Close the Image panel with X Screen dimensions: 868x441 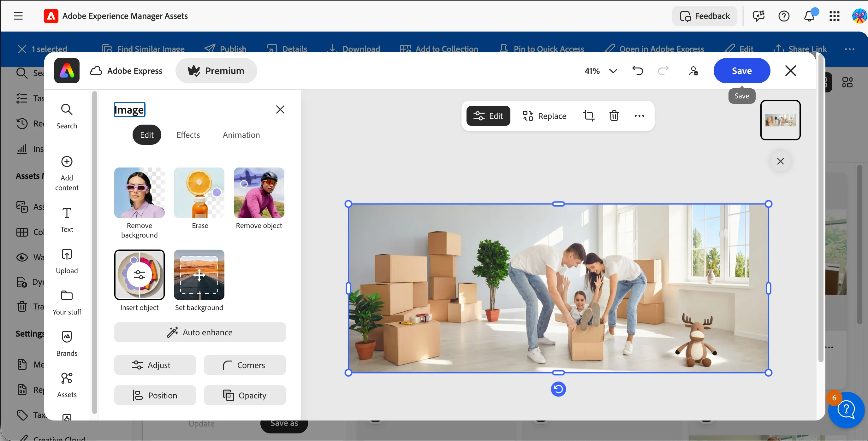click(280, 109)
